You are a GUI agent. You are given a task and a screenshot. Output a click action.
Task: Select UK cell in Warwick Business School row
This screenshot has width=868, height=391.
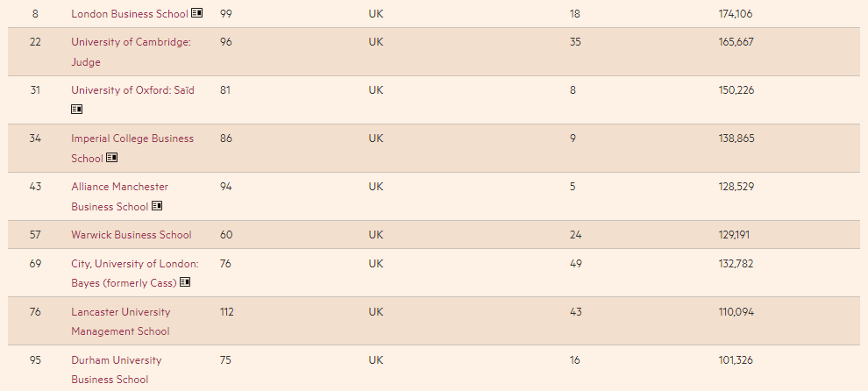pyautogui.click(x=376, y=235)
